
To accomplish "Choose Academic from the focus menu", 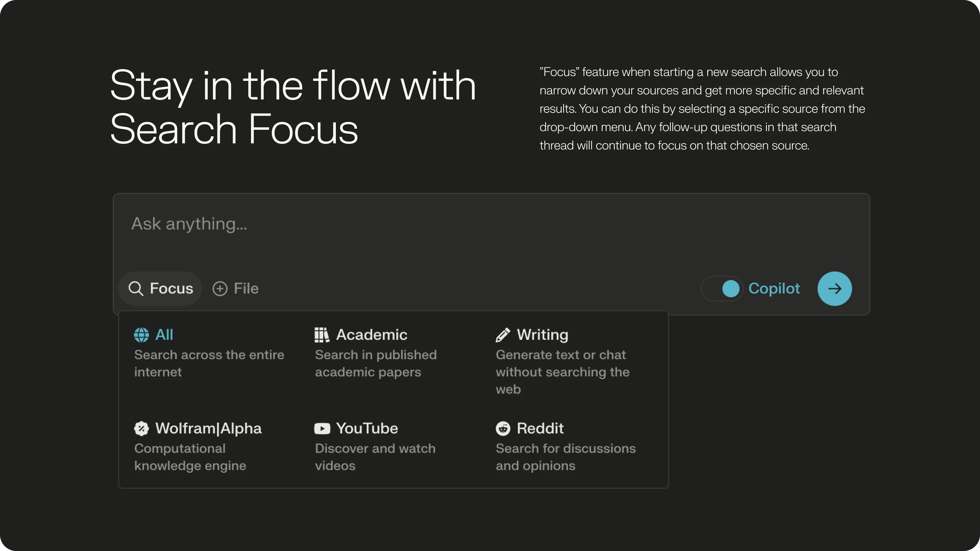I will point(371,335).
